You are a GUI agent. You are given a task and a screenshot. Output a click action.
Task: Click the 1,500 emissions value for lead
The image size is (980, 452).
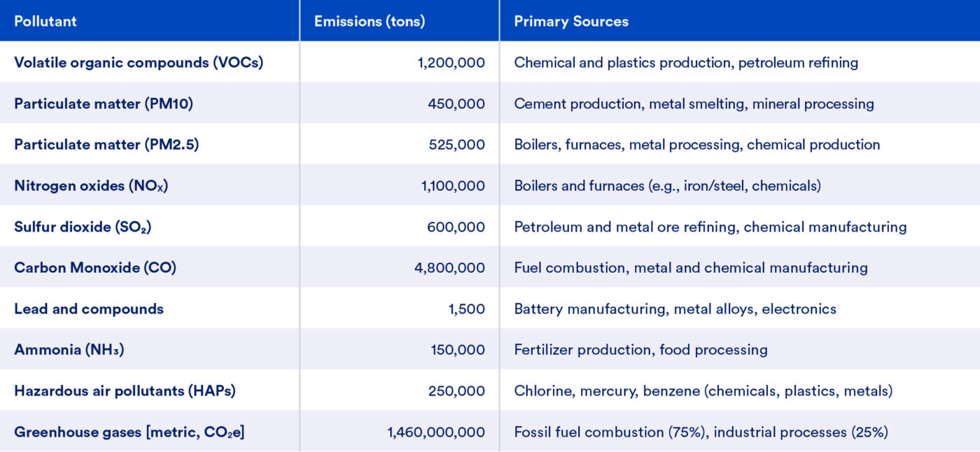point(467,309)
